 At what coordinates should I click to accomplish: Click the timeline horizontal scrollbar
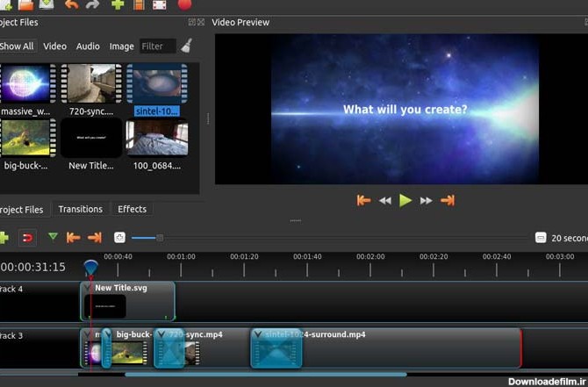pos(266,374)
